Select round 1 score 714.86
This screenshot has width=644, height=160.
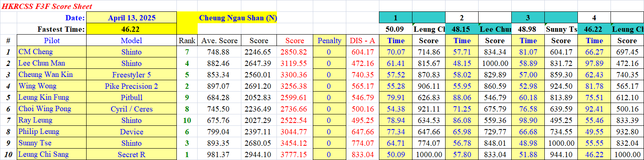(429, 52)
